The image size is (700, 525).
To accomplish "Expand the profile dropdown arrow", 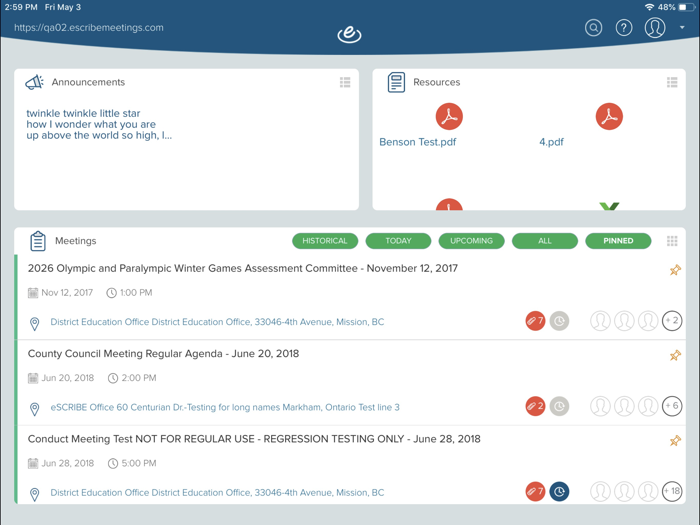I will tap(682, 28).
